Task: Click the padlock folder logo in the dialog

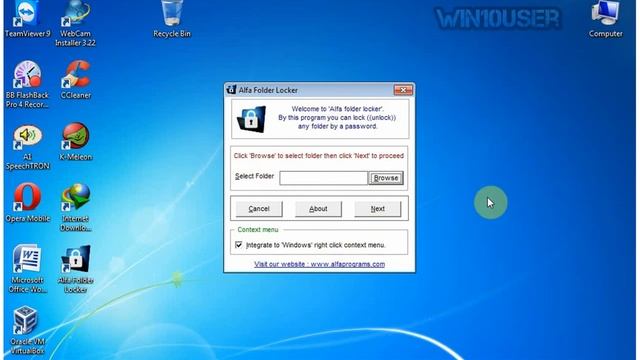Action: (x=251, y=119)
